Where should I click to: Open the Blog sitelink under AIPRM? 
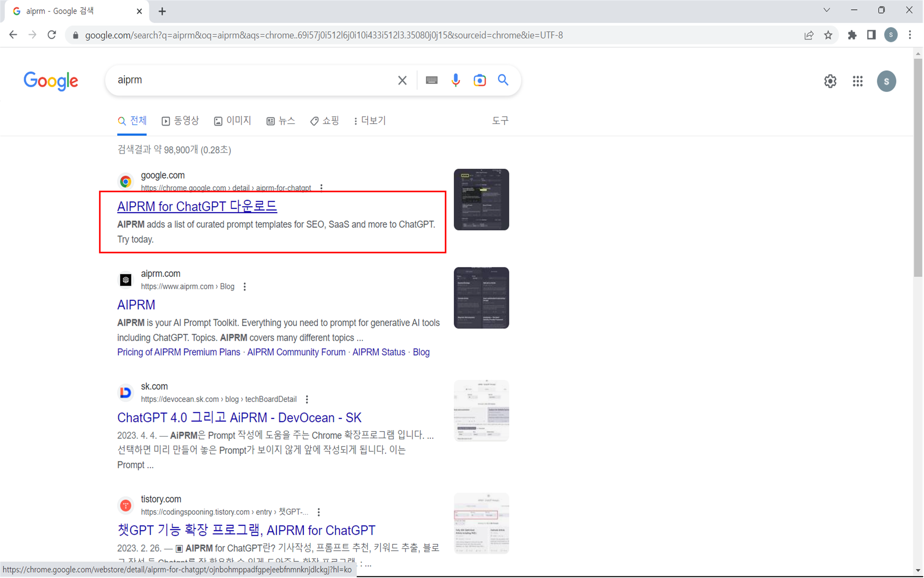(421, 352)
